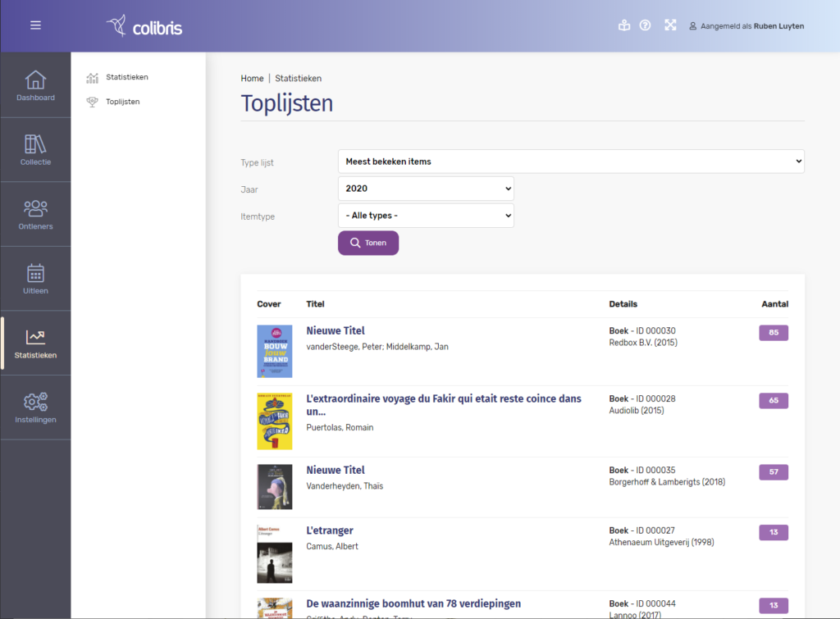
Task: Click the Titel column header
Action: click(315, 304)
